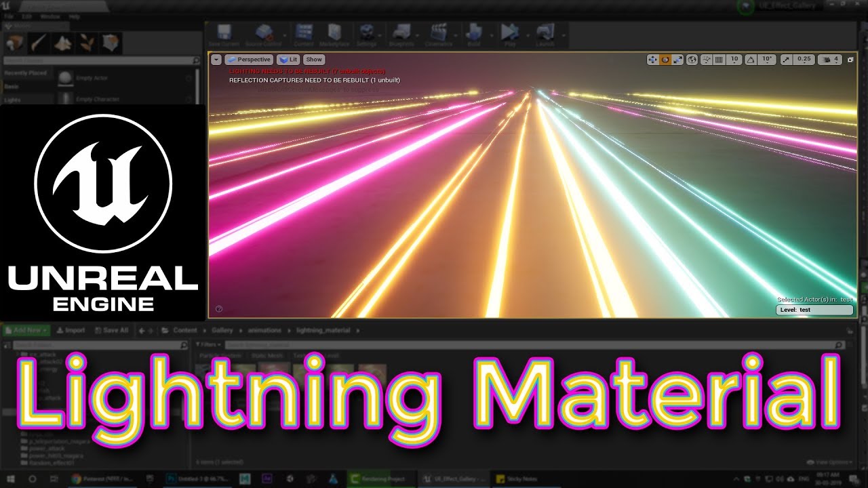The image size is (868, 488).
Task: Click the Level: test field
Action: (x=814, y=310)
